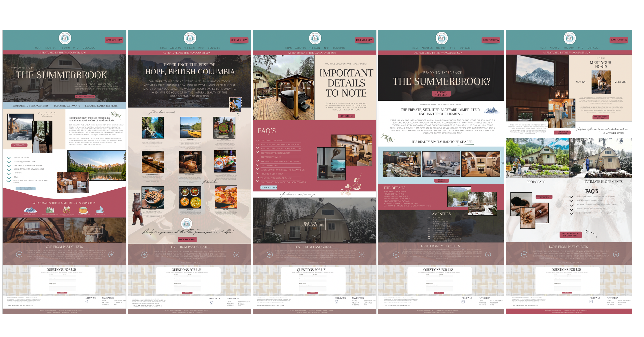Click the right arrow of the cabin photo carousel

tap(502, 163)
